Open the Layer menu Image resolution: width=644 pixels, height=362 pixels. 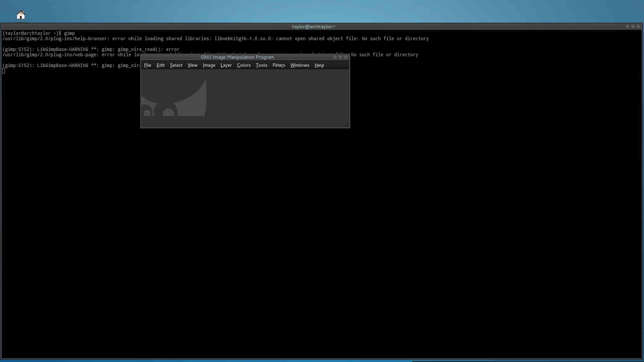point(226,65)
